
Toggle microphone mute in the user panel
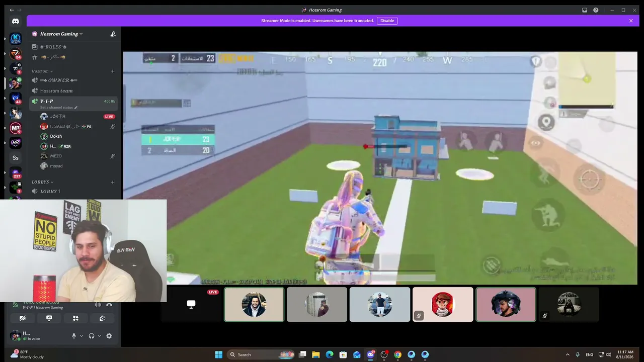(x=74, y=336)
